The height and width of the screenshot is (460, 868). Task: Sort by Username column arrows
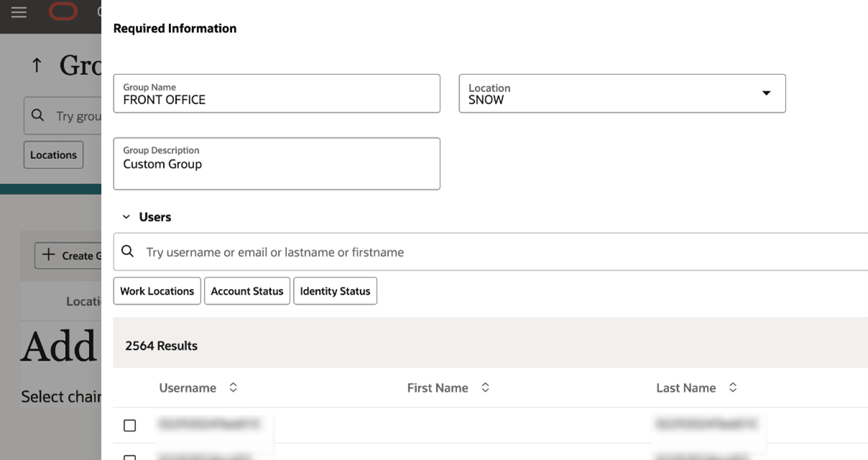tap(233, 387)
